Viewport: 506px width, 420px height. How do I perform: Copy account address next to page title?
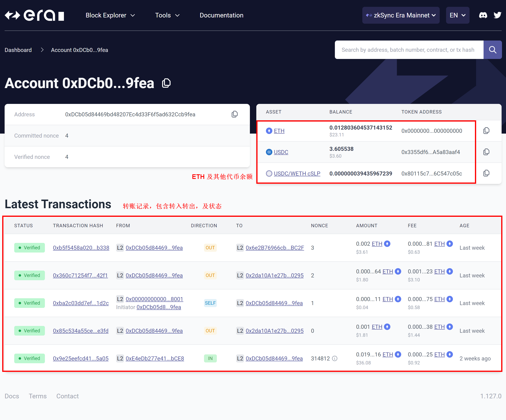coord(166,83)
